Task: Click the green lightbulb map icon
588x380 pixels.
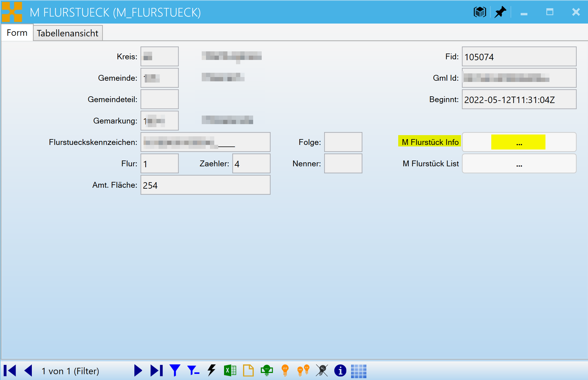Action: click(267, 371)
